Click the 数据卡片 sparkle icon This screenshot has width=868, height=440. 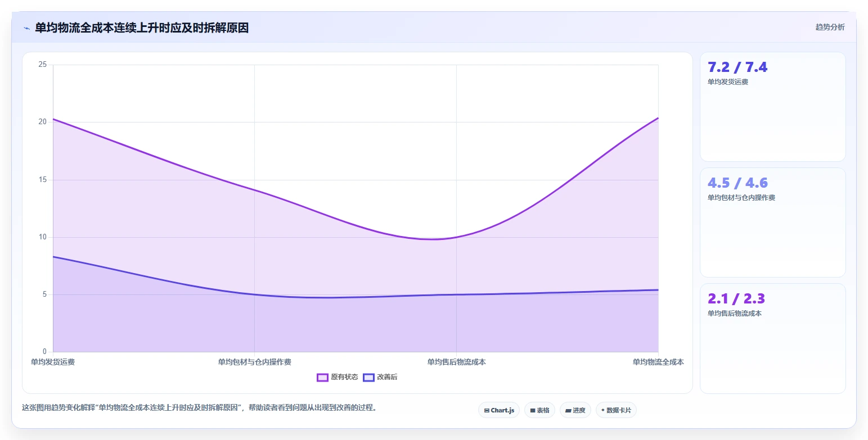[x=603, y=410]
